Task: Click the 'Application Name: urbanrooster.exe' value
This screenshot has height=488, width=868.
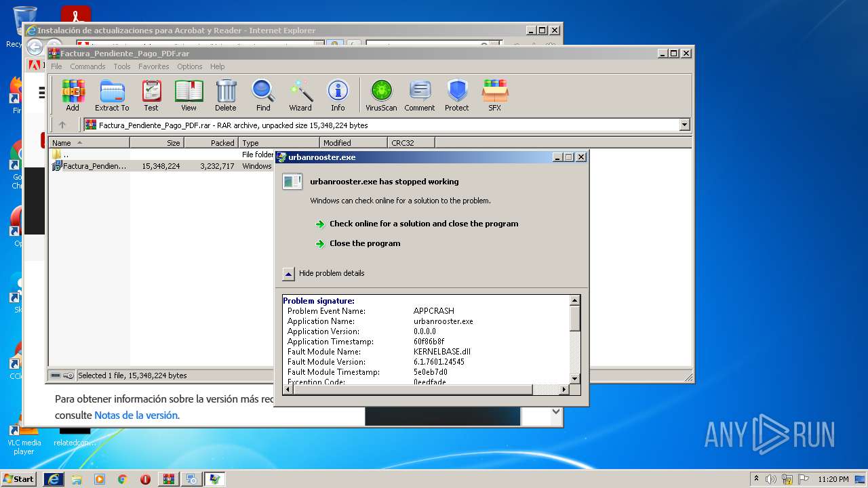Action: (443, 321)
